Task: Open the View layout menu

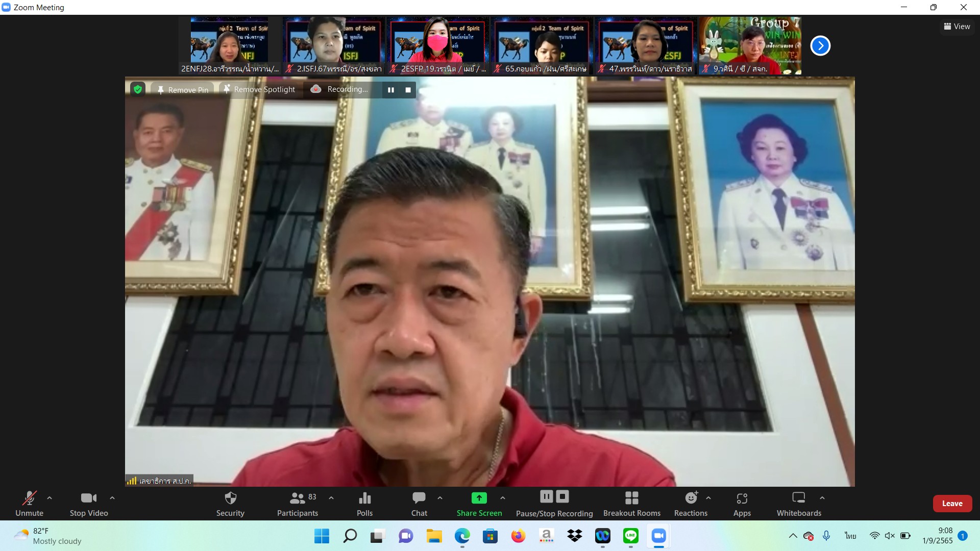Action: click(x=957, y=27)
